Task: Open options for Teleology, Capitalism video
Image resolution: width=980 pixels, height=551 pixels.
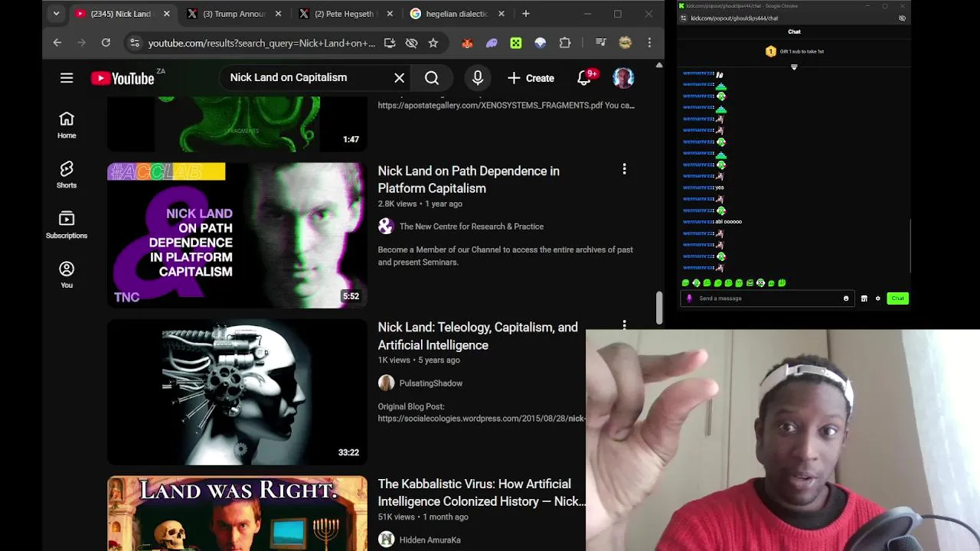Action: point(624,325)
